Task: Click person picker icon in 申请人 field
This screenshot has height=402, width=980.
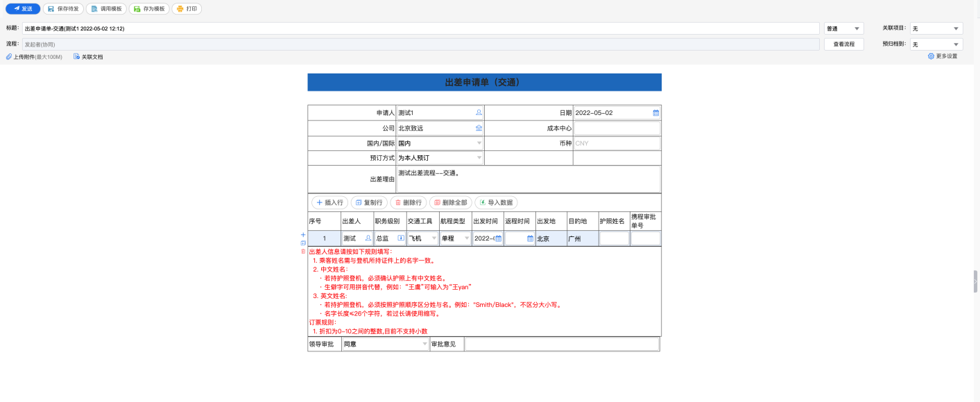Action: (479, 112)
